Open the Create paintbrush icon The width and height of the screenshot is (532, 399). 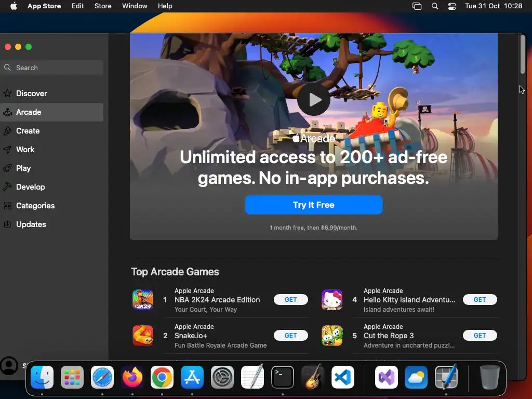click(x=7, y=130)
